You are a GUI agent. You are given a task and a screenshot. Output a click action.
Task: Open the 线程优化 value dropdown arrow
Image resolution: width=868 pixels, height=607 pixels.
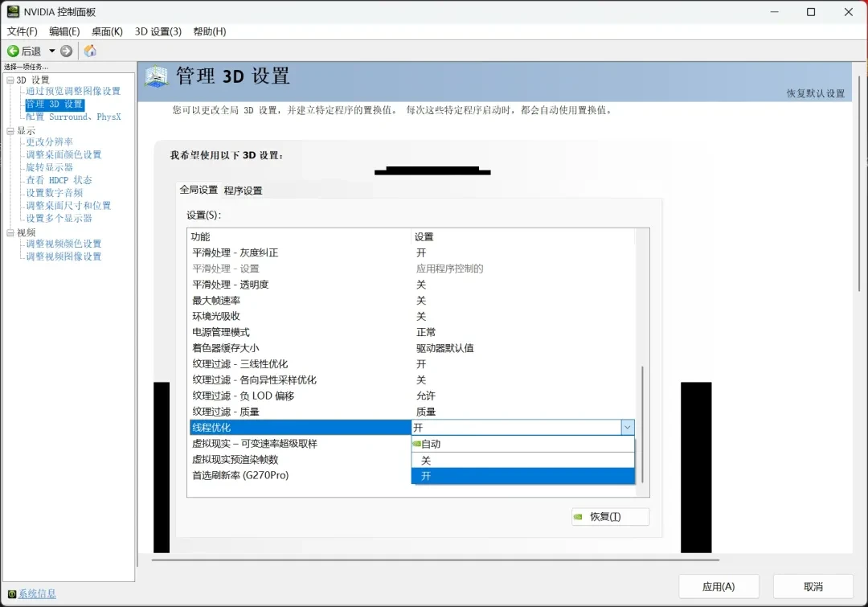[627, 428]
